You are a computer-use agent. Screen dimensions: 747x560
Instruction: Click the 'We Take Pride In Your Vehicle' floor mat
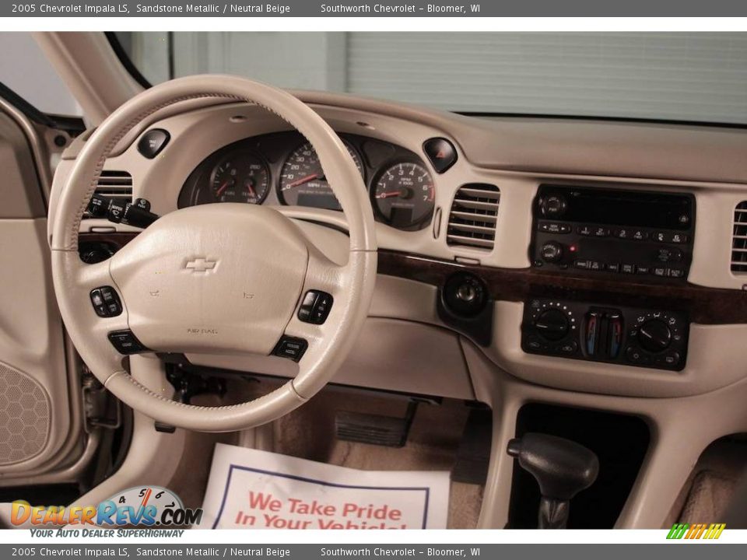tap(324, 488)
